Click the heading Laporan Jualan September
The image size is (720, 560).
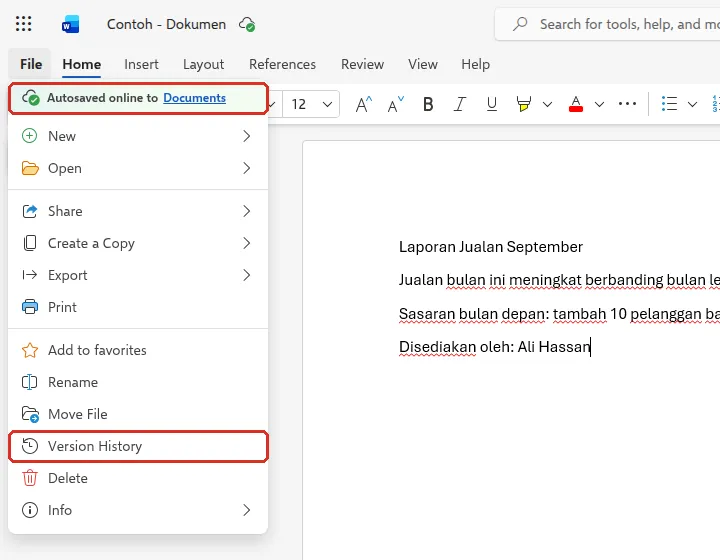(491, 247)
